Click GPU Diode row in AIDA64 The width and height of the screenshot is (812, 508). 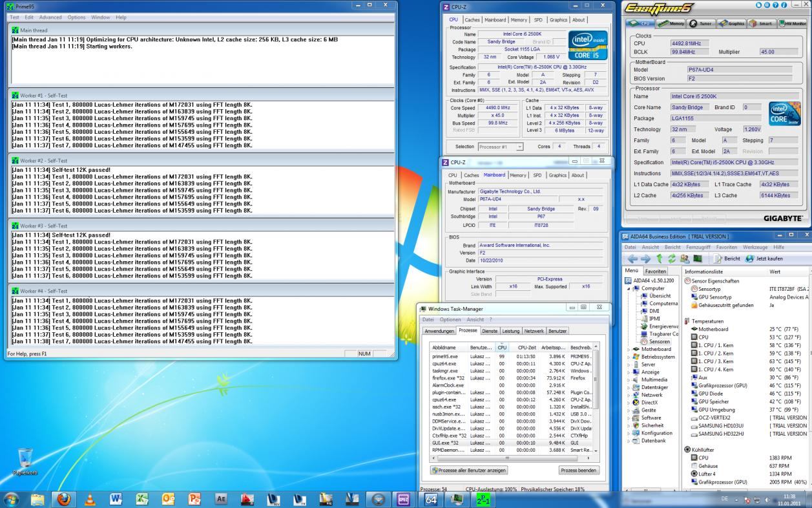[746, 394]
